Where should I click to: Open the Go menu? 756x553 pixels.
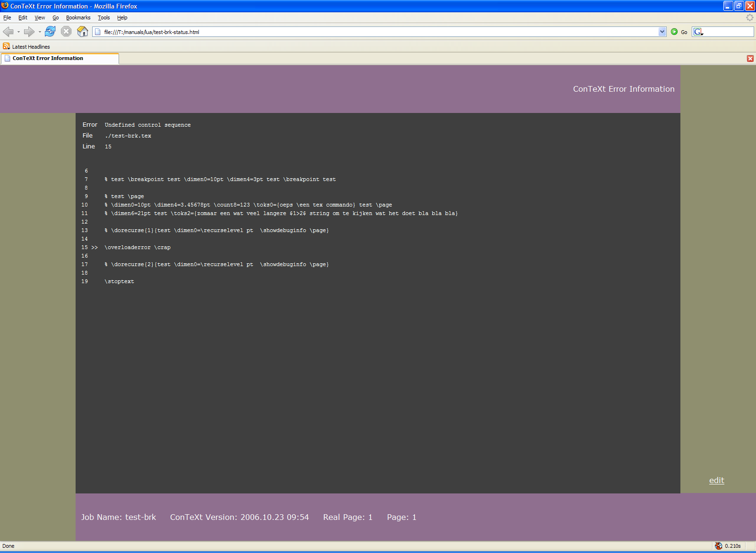click(56, 17)
